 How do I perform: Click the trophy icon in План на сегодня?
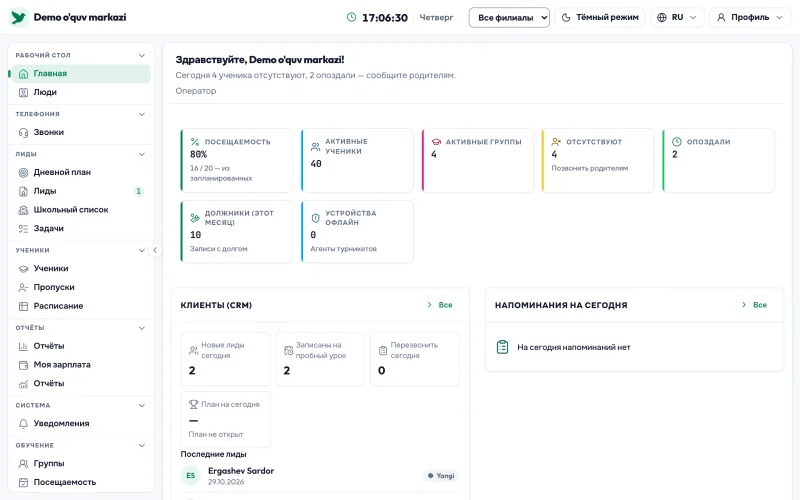coord(193,404)
